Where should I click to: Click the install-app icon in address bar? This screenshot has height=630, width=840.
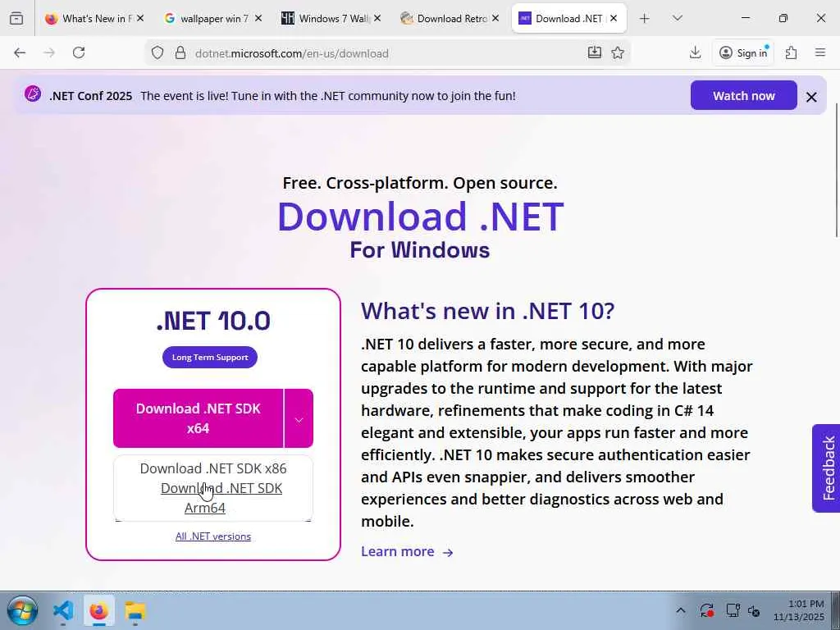tap(594, 52)
